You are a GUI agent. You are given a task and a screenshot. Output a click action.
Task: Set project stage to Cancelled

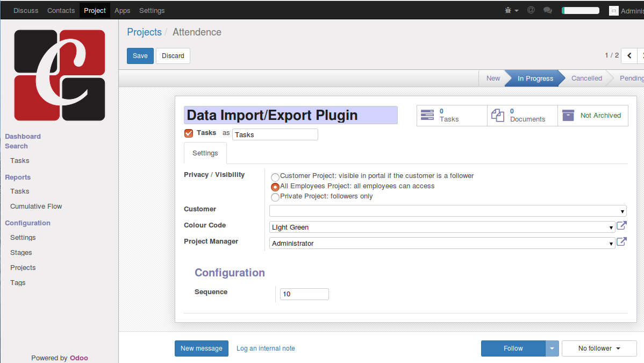(586, 79)
